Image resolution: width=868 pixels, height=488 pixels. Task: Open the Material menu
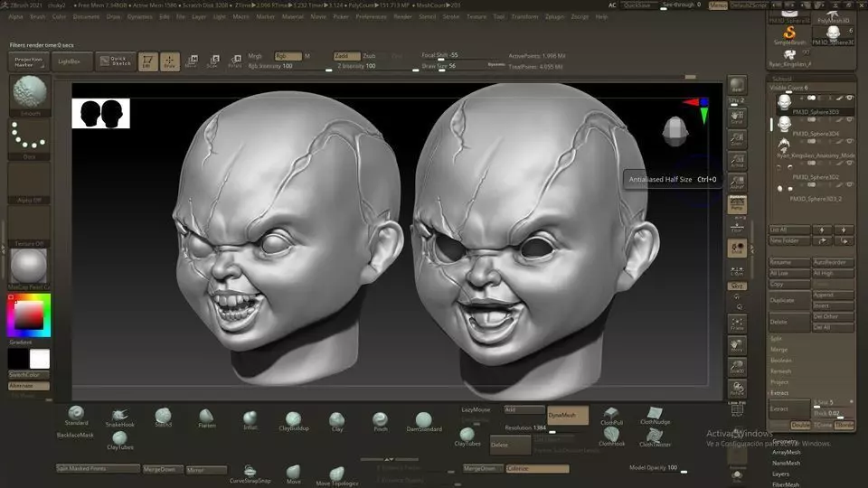[293, 16]
